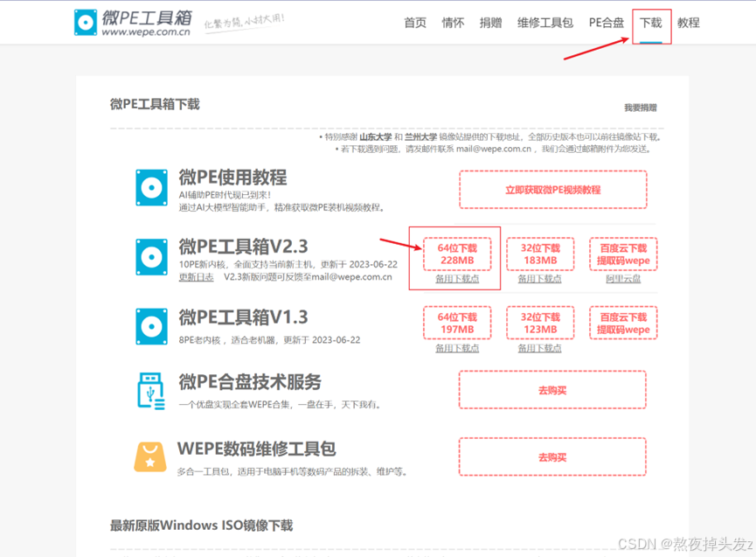Click the WEPE数码维修工具包 title
Viewport: 756px width, 557px height.
256,449
